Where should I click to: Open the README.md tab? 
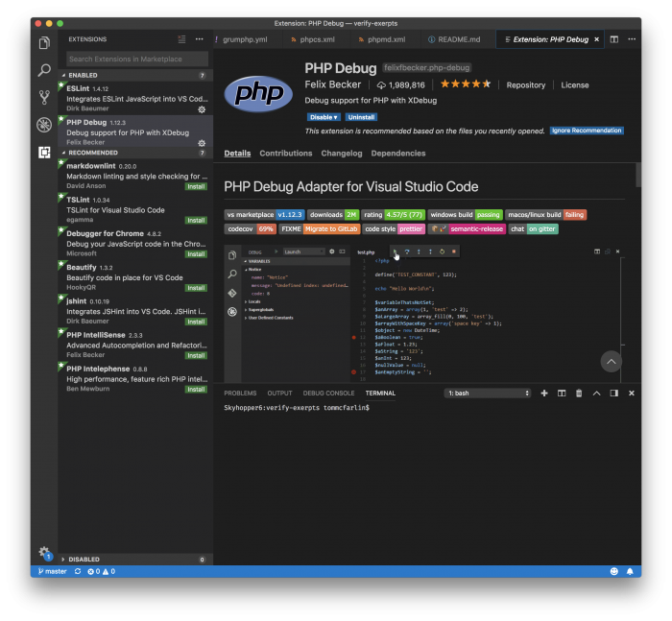click(459, 39)
